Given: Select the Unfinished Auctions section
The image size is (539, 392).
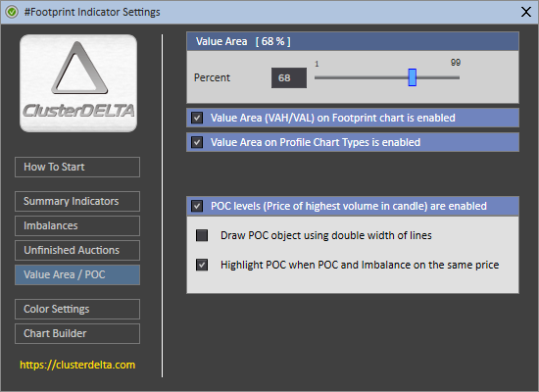Looking at the screenshot, I should 77,250.
